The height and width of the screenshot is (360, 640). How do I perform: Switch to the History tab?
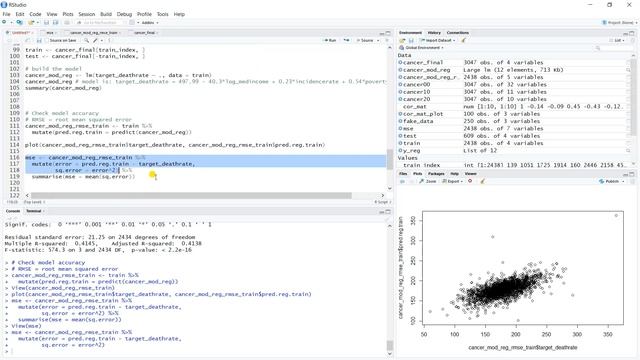434,33
